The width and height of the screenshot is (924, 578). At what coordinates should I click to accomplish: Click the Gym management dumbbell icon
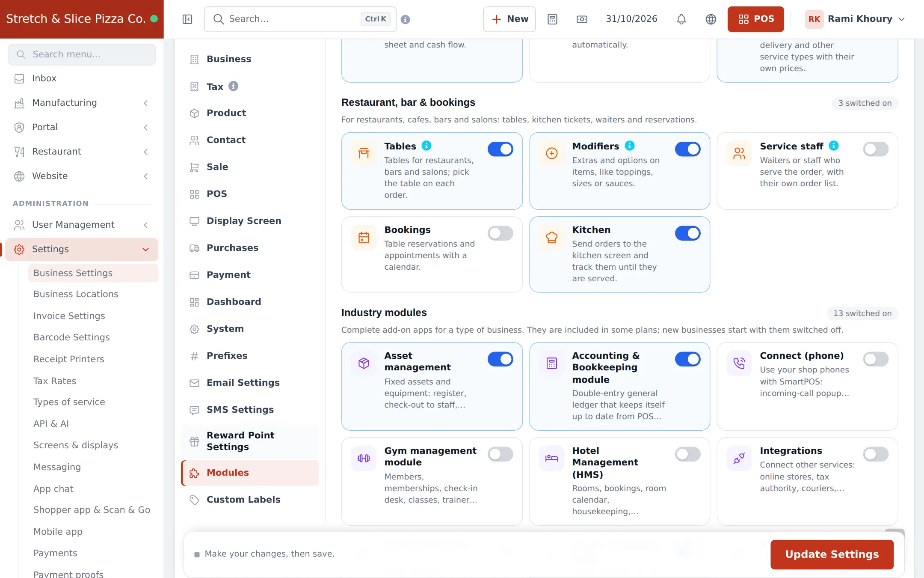[x=364, y=458]
